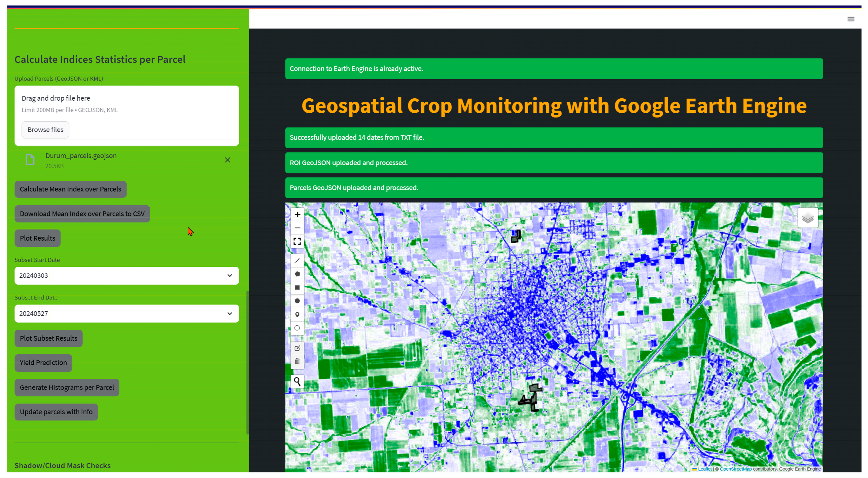Select the circle marker tool

point(297,328)
